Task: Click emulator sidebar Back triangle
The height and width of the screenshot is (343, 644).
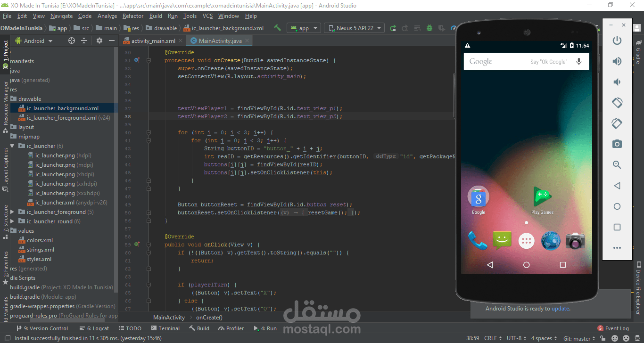Action: (617, 186)
